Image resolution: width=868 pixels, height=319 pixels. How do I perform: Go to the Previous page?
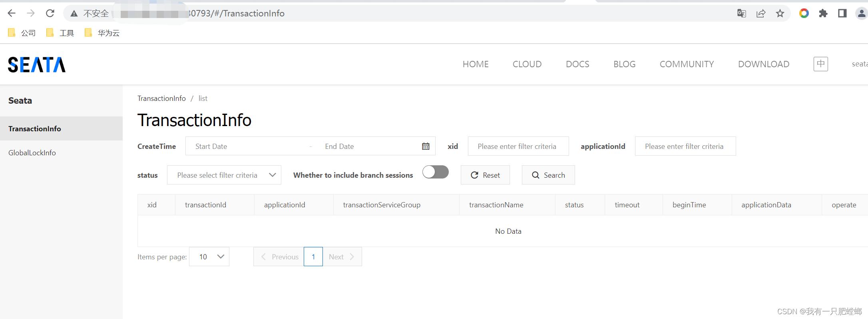(279, 257)
